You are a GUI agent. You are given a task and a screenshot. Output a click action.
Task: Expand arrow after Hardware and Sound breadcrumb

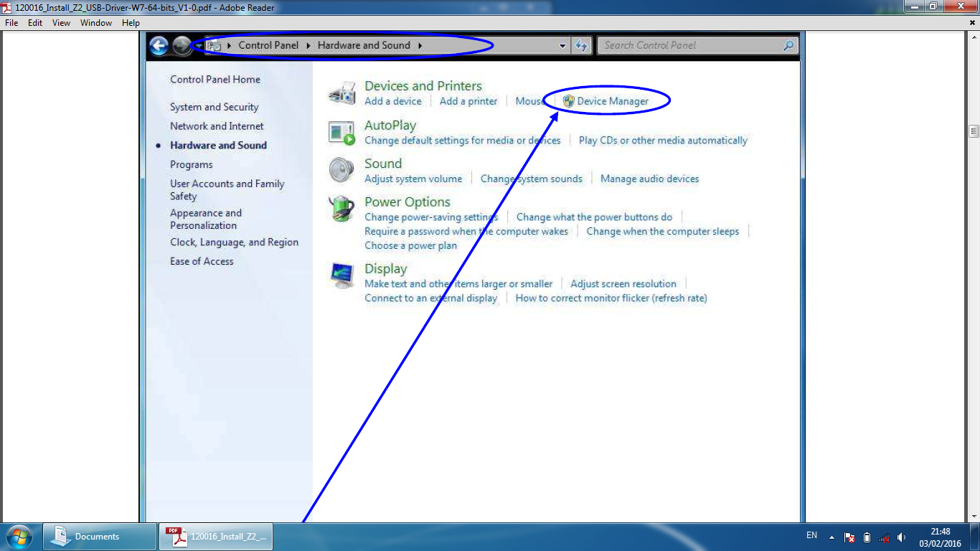(420, 45)
